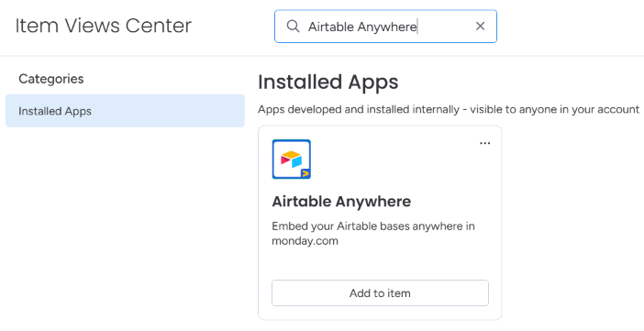Click the magnifying glass search icon
Screen dimensions: 644x331
coord(293,27)
